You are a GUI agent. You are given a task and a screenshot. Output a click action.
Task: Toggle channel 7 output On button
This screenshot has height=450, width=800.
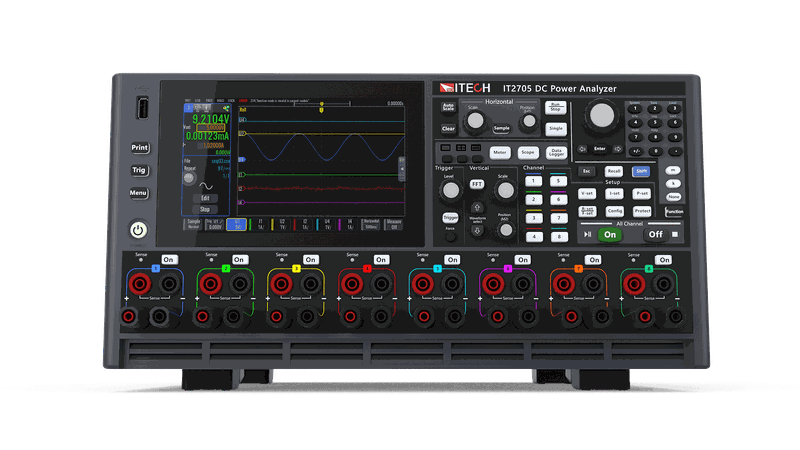pyautogui.click(x=594, y=260)
